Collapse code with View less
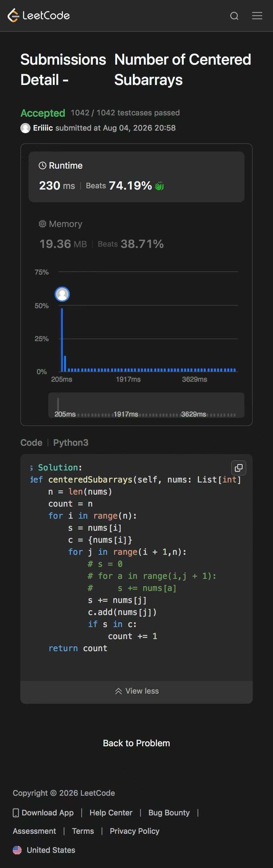This screenshot has width=273, height=868. tap(136, 691)
